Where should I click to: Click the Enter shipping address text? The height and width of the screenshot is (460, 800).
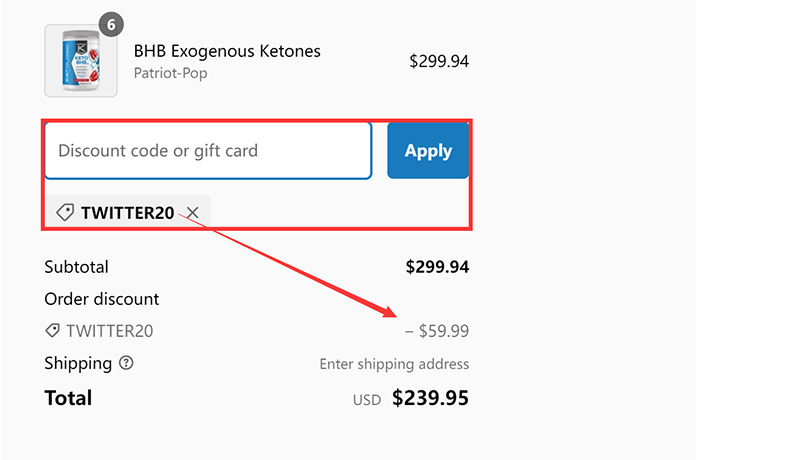[394, 364]
